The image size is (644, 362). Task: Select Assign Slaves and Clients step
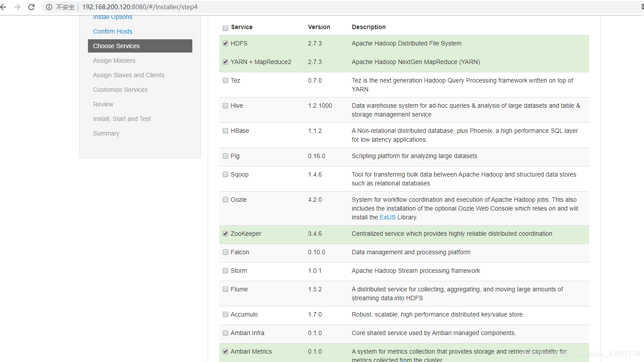(x=129, y=75)
